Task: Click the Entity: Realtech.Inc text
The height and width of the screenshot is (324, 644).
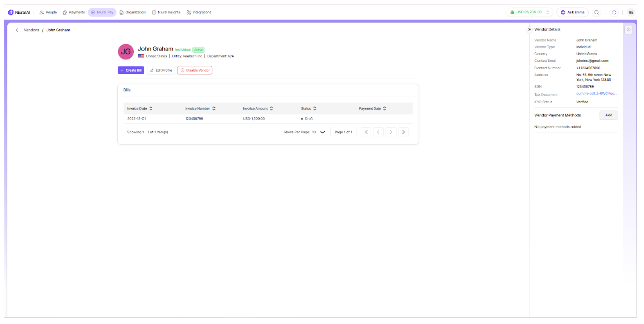Action: point(187,56)
